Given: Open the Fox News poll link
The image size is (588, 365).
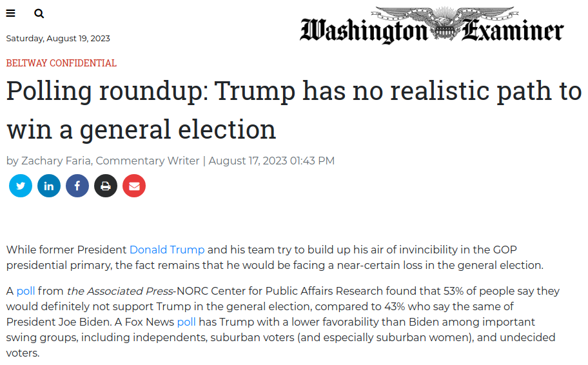Looking at the screenshot, I should pos(186,322).
